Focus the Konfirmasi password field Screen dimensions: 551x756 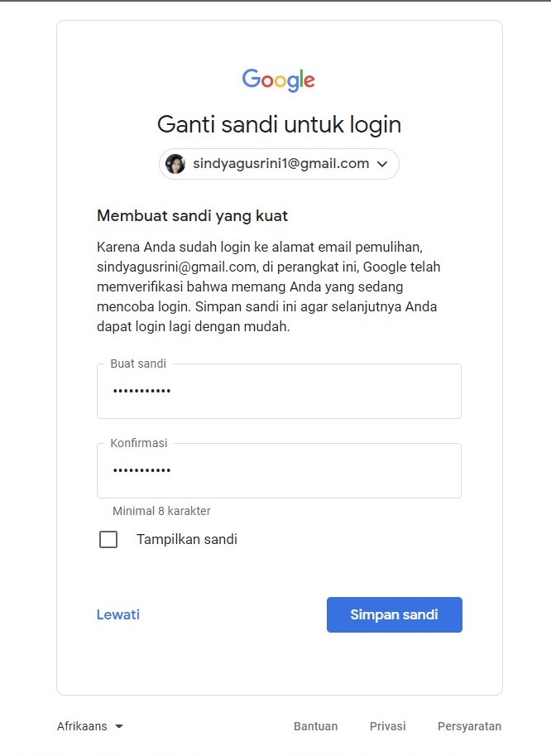pos(279,470)
